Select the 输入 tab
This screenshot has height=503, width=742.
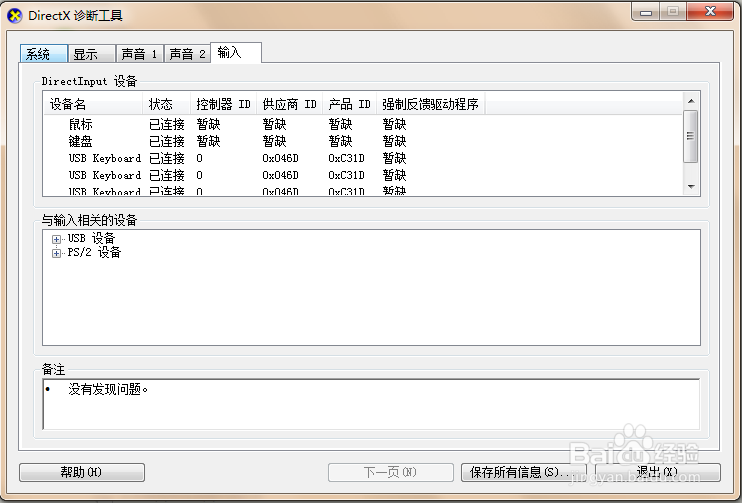click(x=236, y=53)
